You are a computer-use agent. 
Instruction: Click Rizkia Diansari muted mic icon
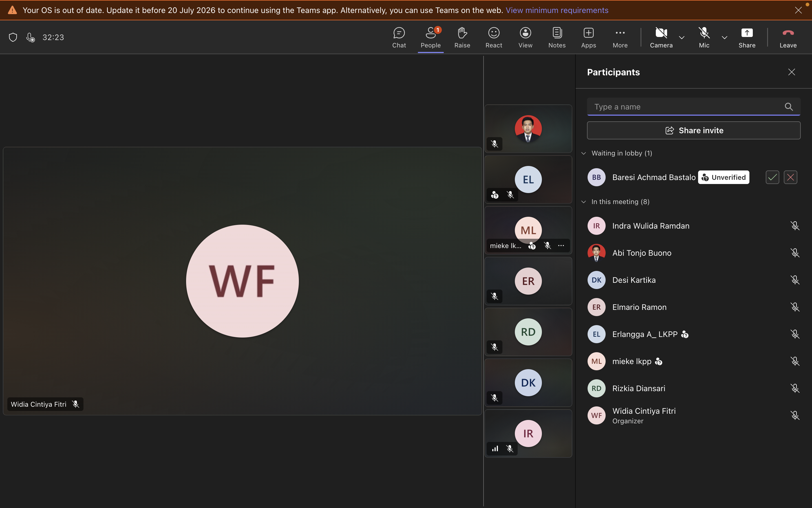tap(795, 388)
